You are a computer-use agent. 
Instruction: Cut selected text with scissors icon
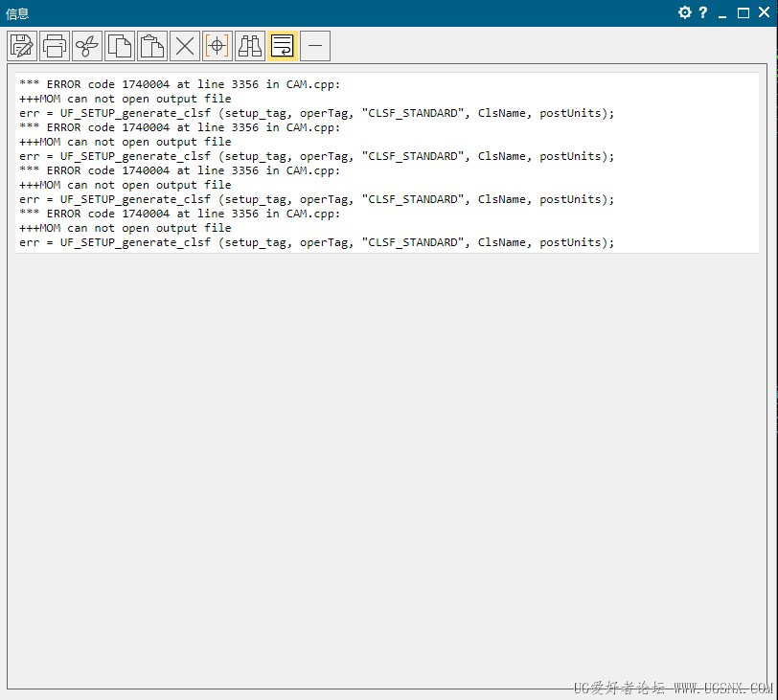pos(87,46)
